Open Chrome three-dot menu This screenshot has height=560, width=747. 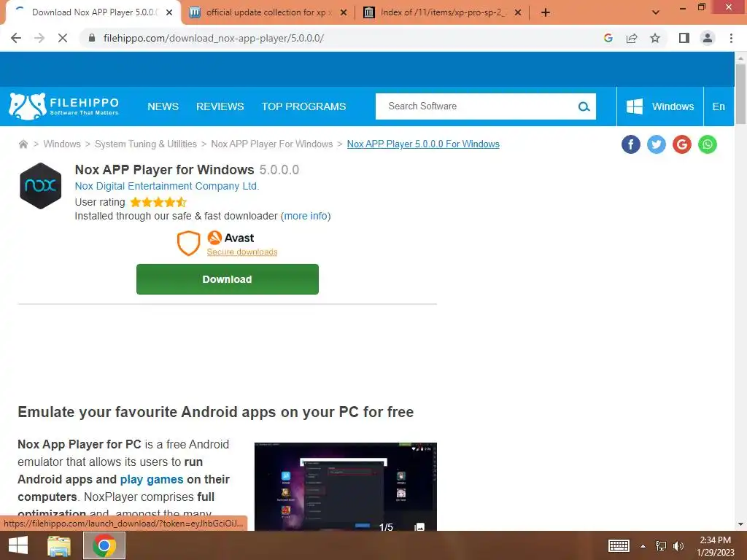coord(731,38)
